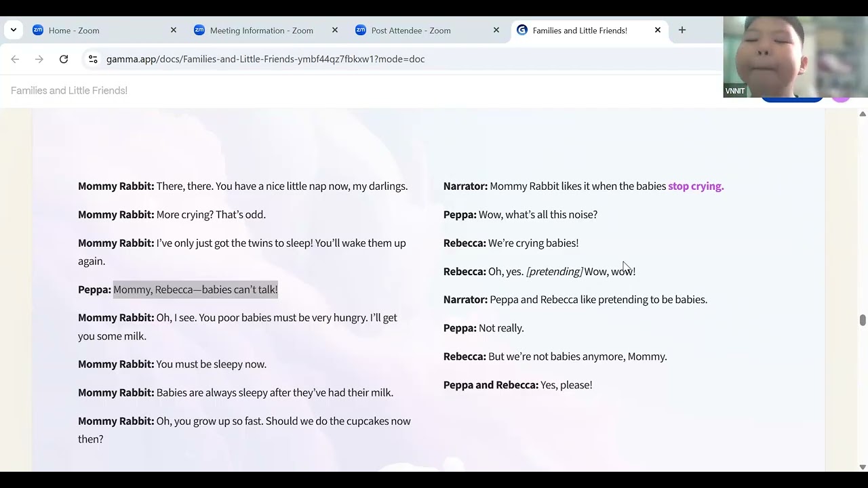Click the line 'You must be sleepy now.'
The image size is (868, 488).
[212, 365]
